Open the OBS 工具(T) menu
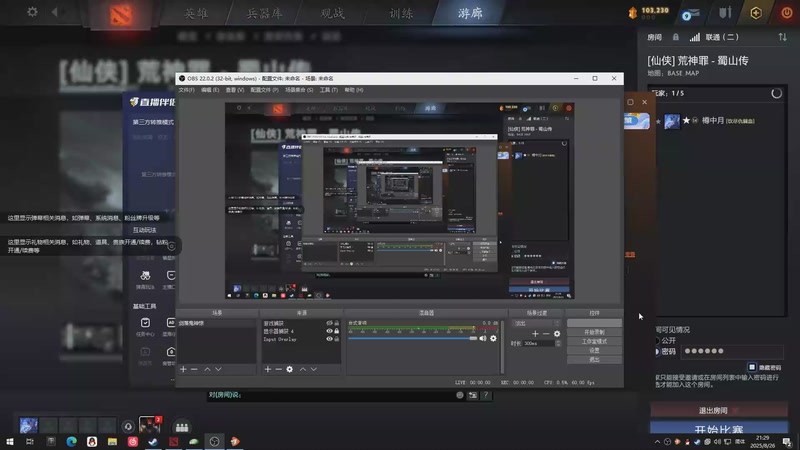The width and height of the screenshot is (800, 450). click(x=329, y=90)
